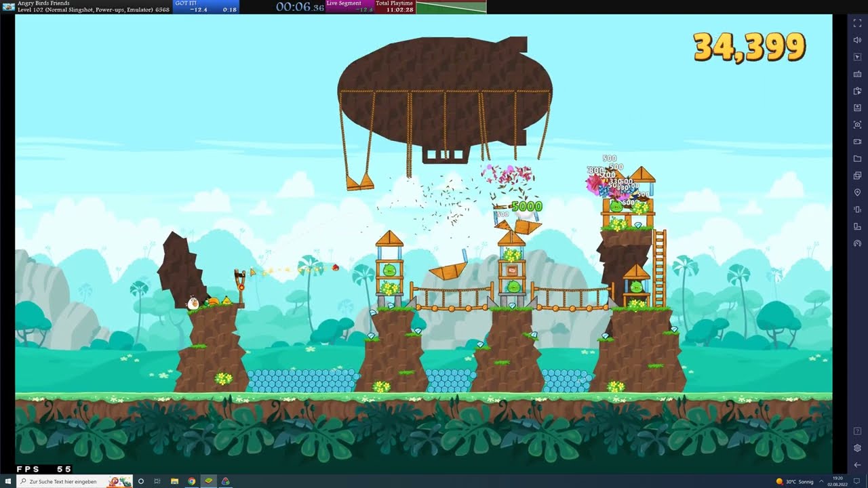Click the back arrow in emulator sidebar
The image size is (868, 488).
click(857, 465)
